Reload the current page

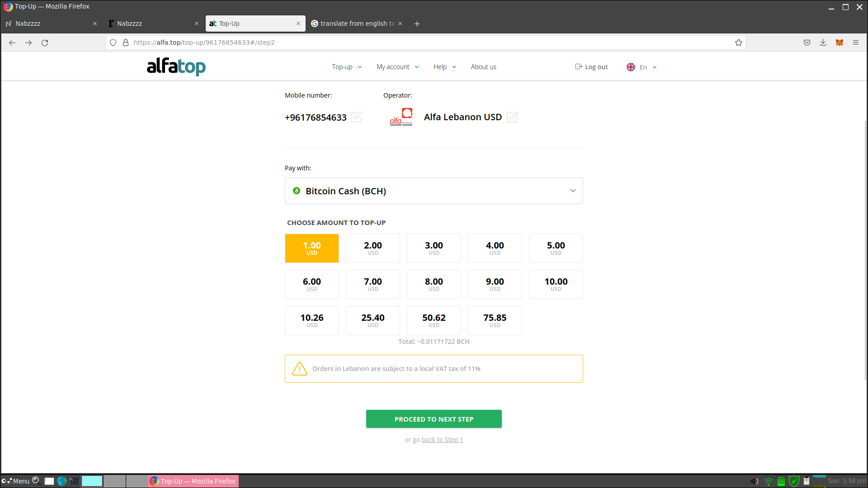[x=45, y=42]
